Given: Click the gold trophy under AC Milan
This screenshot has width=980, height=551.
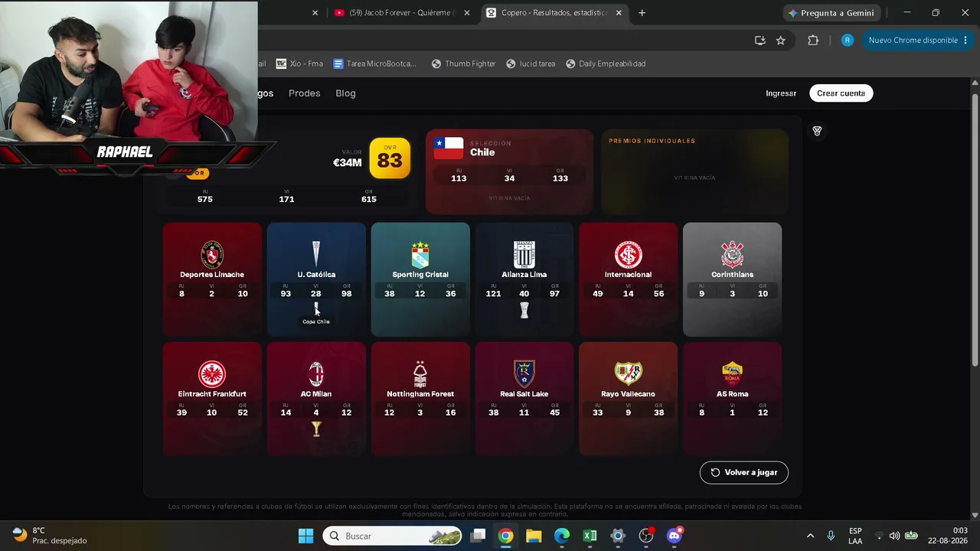Looking at the screenshot, I should (x=316, y=429).
